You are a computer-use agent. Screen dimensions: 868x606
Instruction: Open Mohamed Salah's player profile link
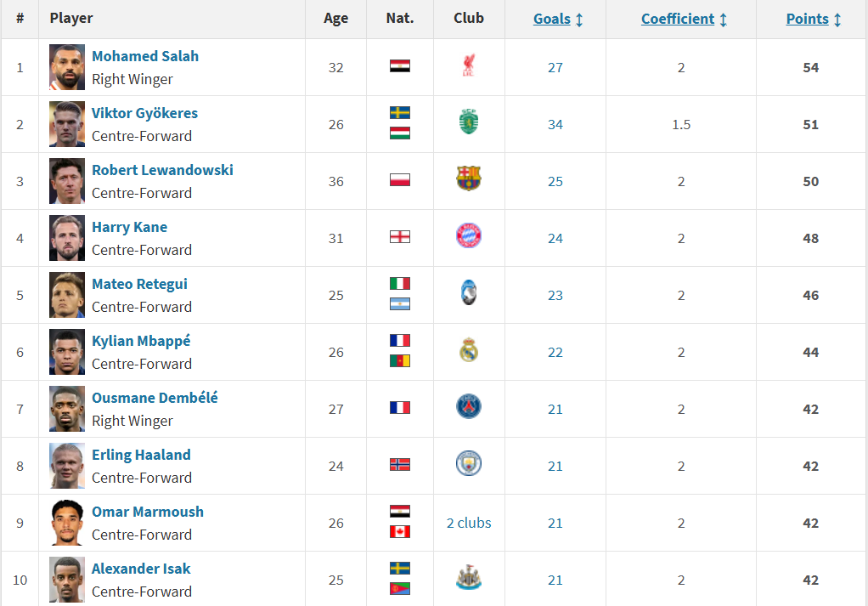(145, 56)
